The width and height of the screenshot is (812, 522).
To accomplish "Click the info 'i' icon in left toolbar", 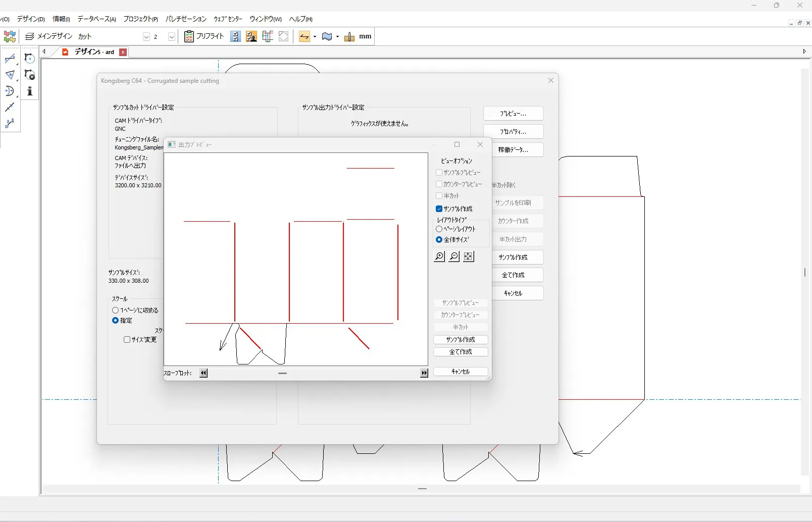I will pos(30,91).
